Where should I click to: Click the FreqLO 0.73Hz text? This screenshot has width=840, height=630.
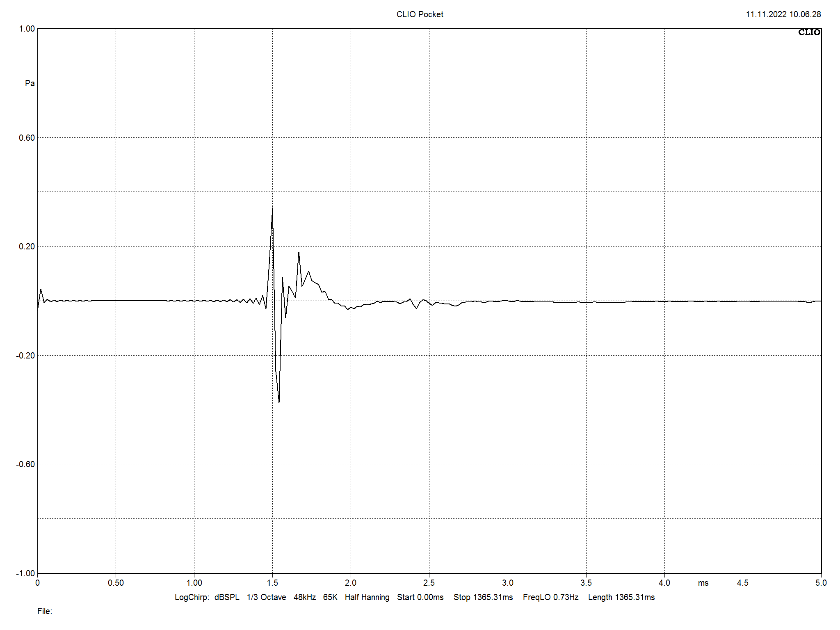pyautogui.click(x=550, y=597)
